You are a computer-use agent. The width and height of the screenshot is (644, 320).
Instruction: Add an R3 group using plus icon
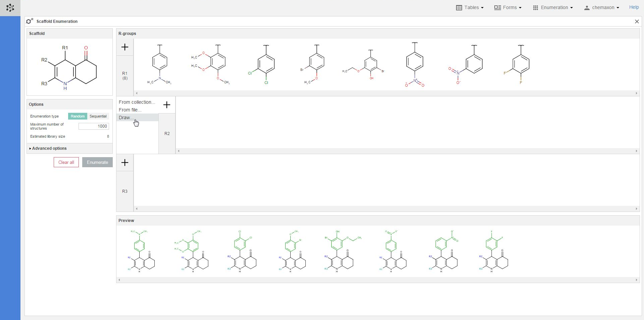click(x=125, y=163)
